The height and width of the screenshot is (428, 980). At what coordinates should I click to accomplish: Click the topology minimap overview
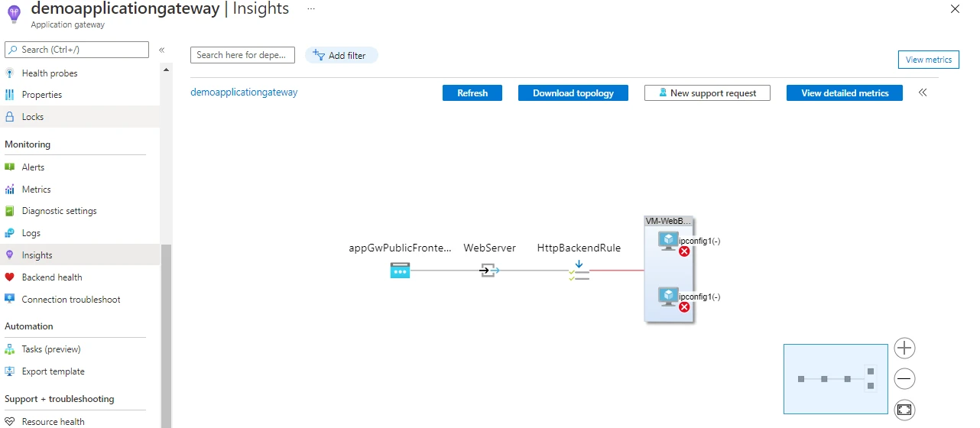[x=836, y=379]
